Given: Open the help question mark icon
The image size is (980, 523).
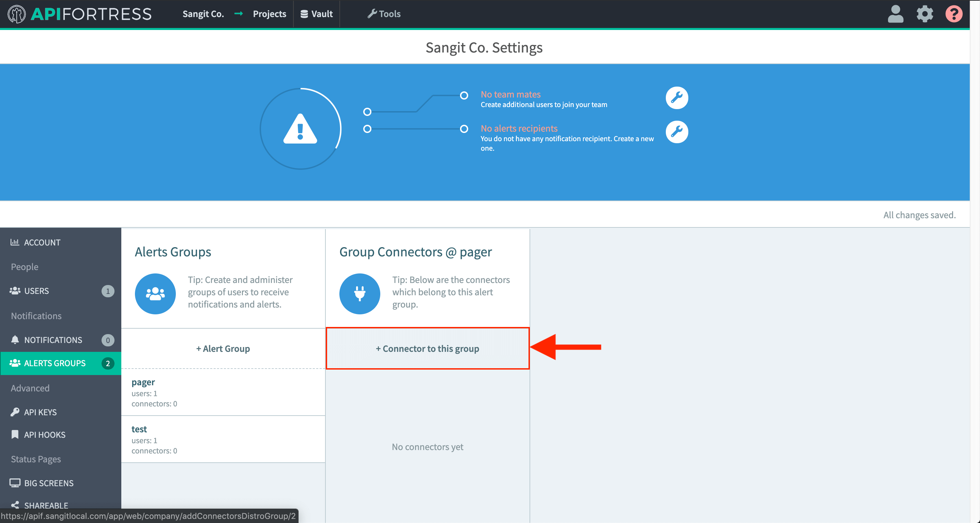Looking at the screenshot, I should pos(954,14).
